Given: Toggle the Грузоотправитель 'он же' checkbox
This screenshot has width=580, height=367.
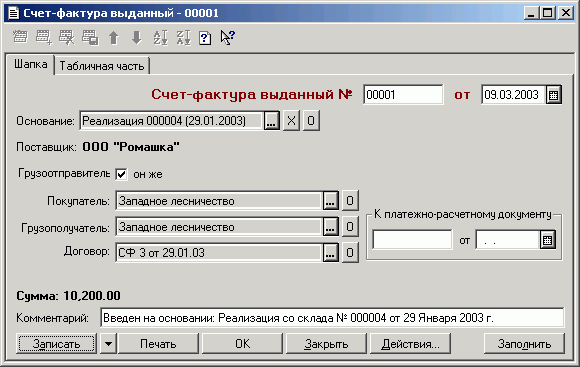Looking at the screenshot, I should [121, 174].
